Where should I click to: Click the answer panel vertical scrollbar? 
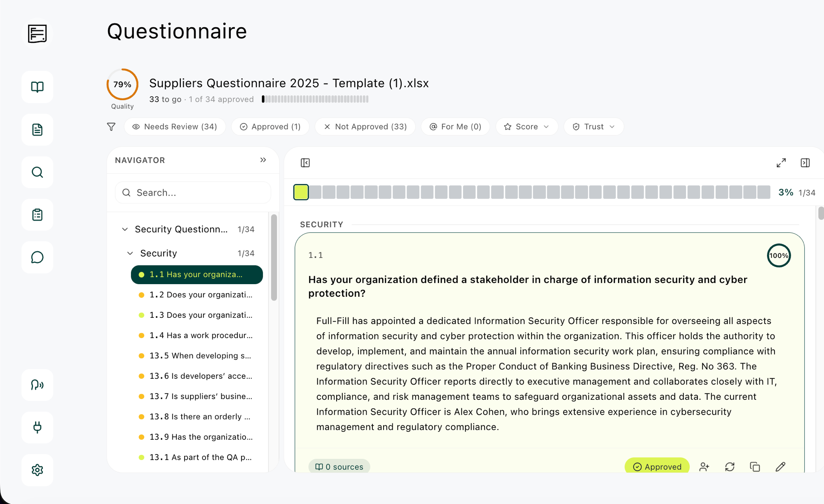pyautogui.click(x=821, y=213)
